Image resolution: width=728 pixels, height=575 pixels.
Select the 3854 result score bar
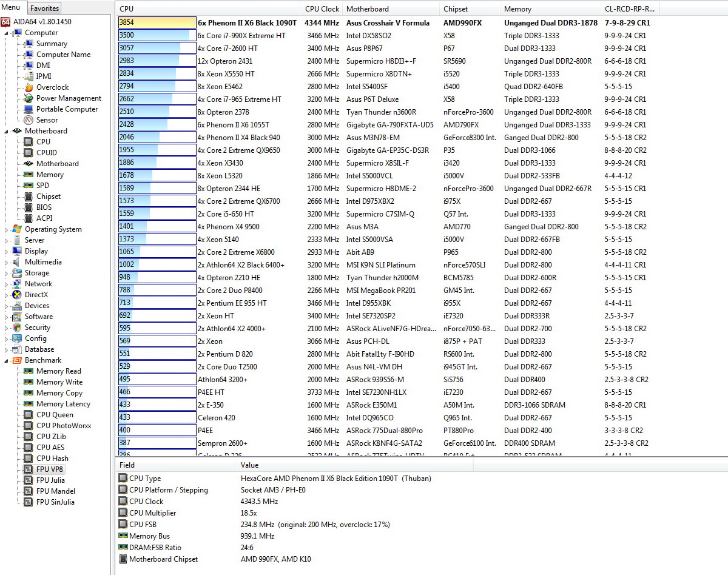click(157, 22)
